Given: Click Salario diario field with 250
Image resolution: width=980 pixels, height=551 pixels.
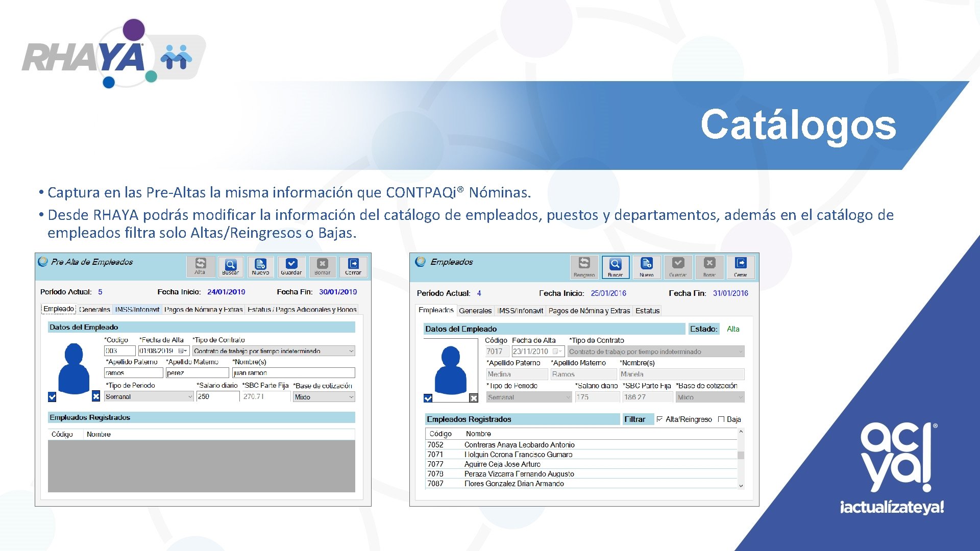Looking at the screenshot, I should (218, 396).
